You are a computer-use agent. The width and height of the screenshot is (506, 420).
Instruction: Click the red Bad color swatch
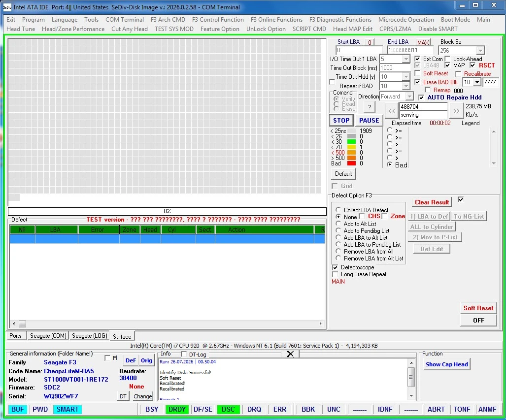point(351,163)
